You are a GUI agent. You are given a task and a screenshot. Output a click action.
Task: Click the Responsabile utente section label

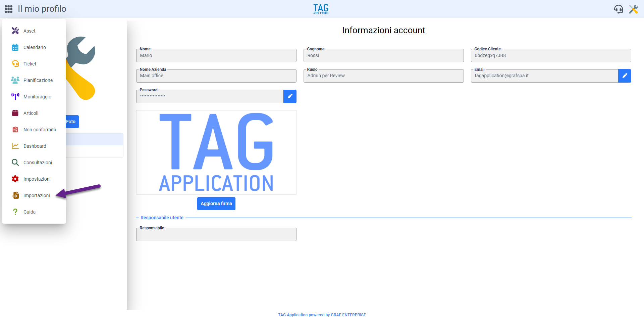tap(162, 218)
